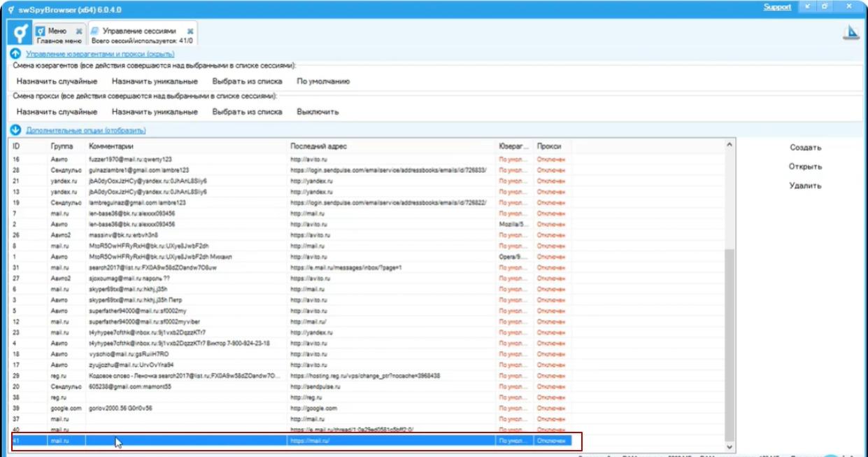Click the large swSpyBrowser logo button
This screenshot has width=868, height=457.
(x=20, y=33)
